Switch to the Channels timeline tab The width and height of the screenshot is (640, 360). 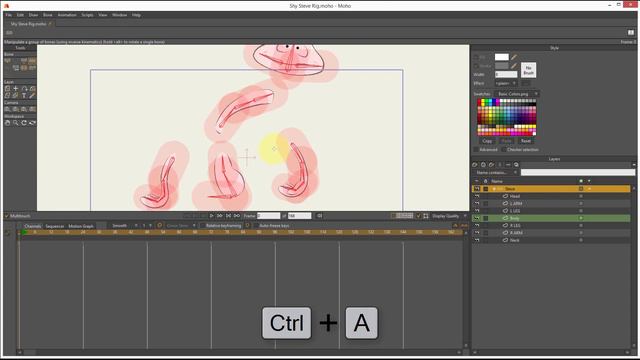click(x=33, y=226)
